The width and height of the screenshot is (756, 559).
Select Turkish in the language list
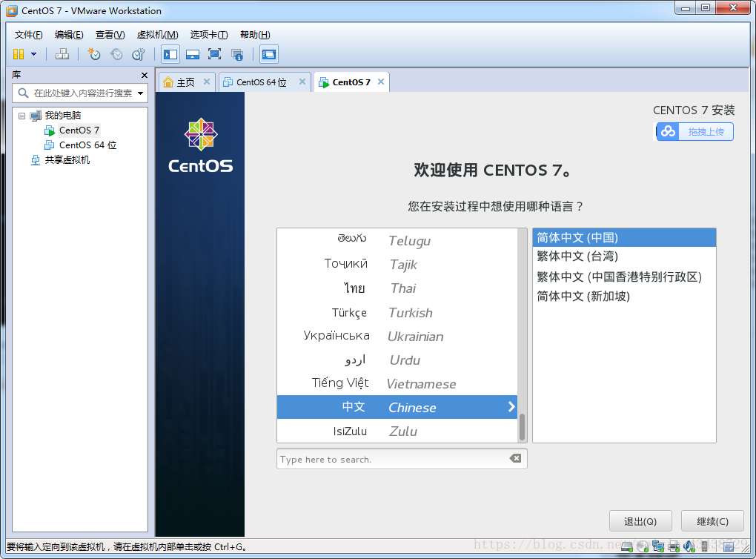pyautogui.click(x=397, y=312)
